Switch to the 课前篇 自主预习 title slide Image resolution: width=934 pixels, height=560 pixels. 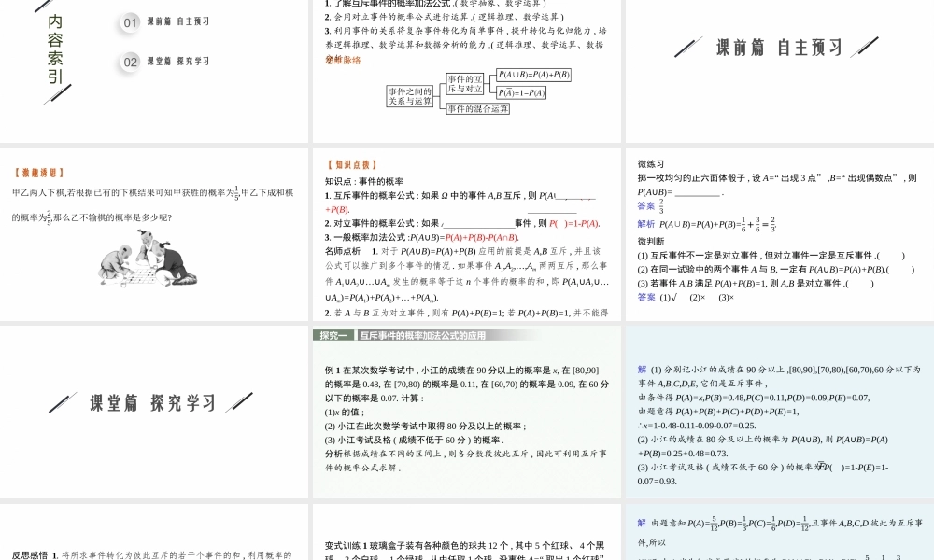[778, 45]
